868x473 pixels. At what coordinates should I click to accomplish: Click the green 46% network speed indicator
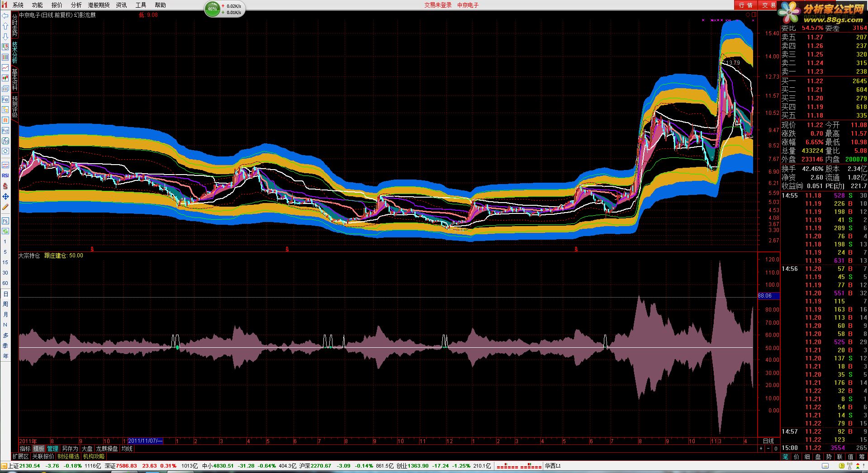point(212,9)
